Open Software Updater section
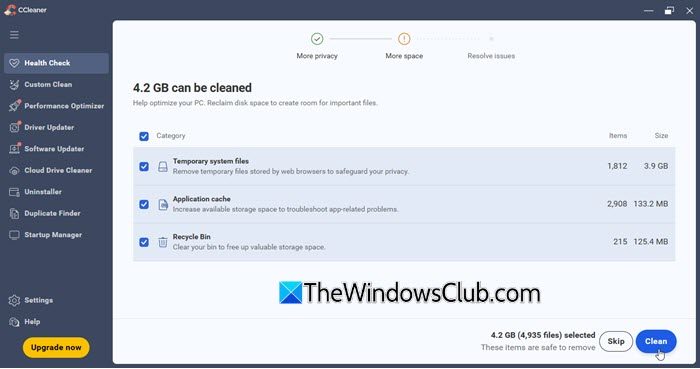 pyautogui.click(x=56, y=149)
